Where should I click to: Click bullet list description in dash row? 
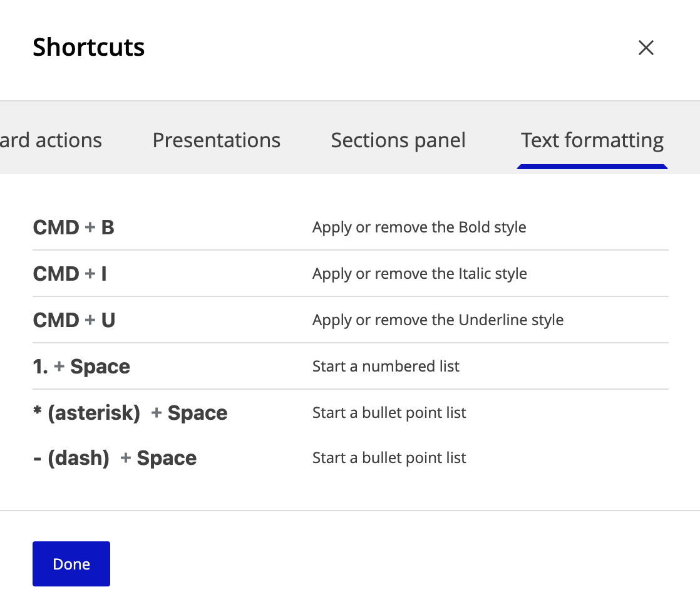(389, 457)
